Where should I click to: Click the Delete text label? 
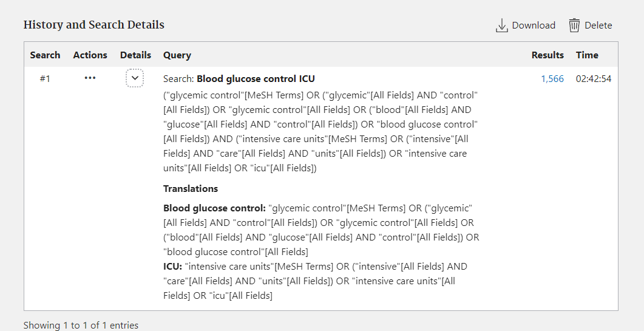pos(598,26)
